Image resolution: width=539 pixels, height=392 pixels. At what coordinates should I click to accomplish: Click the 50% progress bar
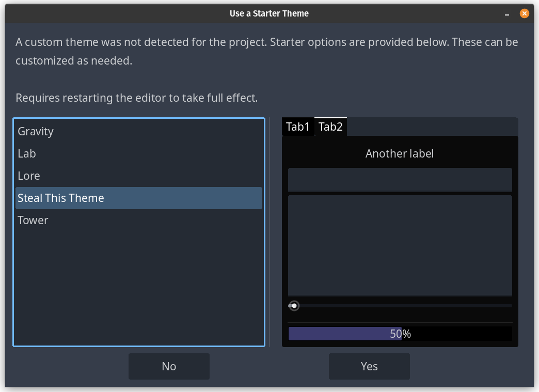pyautogui.click(x=400, y=334)
